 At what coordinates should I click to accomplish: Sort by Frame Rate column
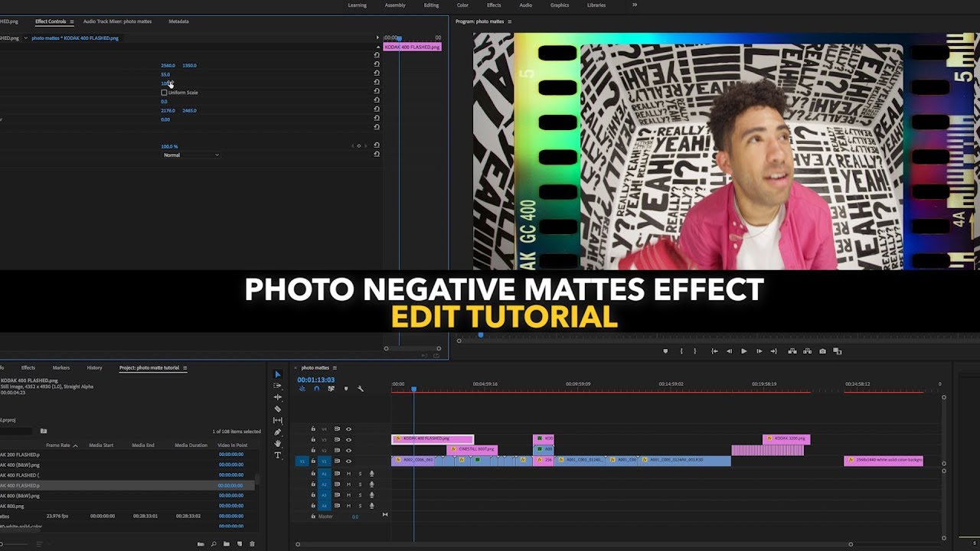58,445
